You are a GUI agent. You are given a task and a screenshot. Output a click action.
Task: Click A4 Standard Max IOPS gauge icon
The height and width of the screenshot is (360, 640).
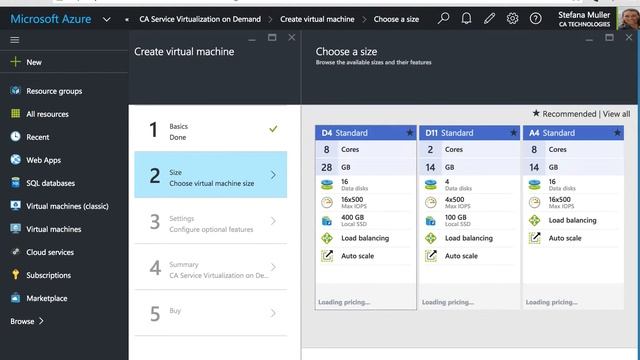point(535,202)
